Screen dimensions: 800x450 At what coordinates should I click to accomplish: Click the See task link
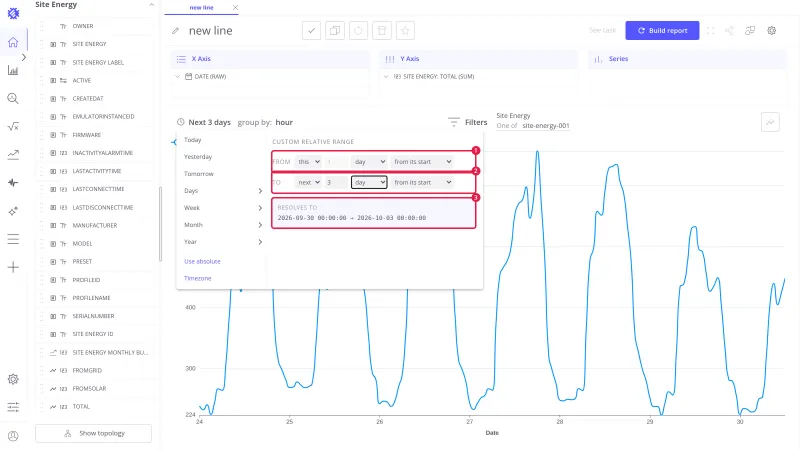603,30
